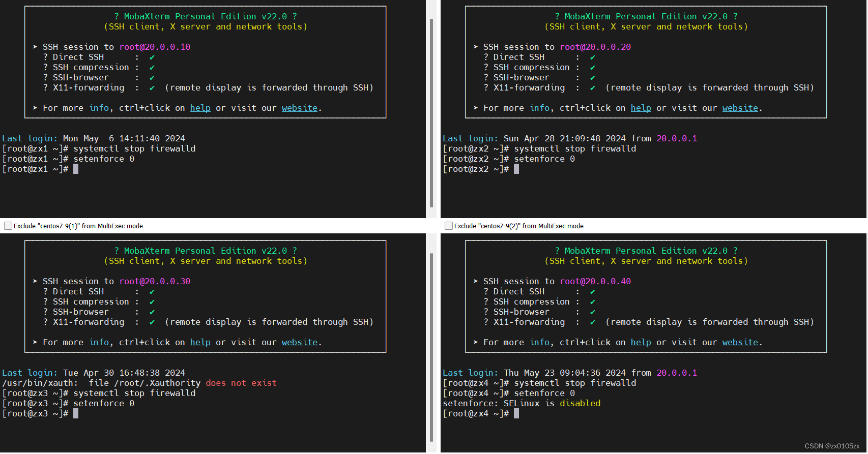Check Exclude "centos7-9(2)" from MultiExec mode
Viewport: 868px width, 454px height.
coord(449,226)
